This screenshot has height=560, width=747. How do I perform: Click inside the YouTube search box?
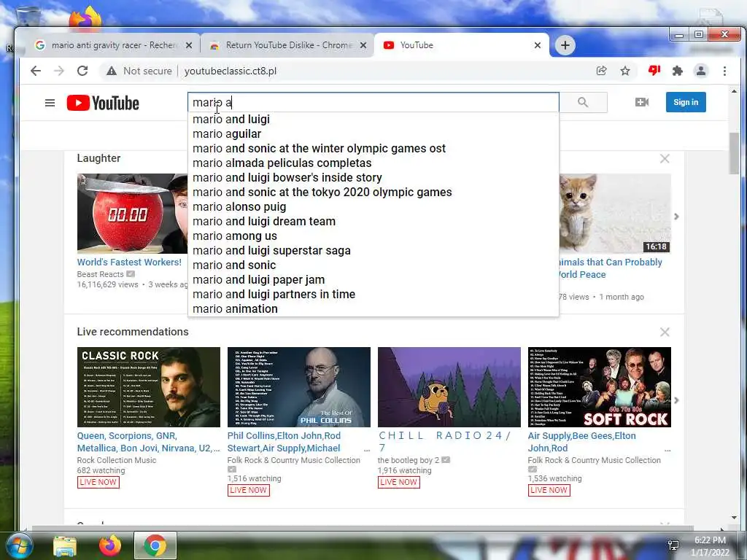[x=373, y=102]
